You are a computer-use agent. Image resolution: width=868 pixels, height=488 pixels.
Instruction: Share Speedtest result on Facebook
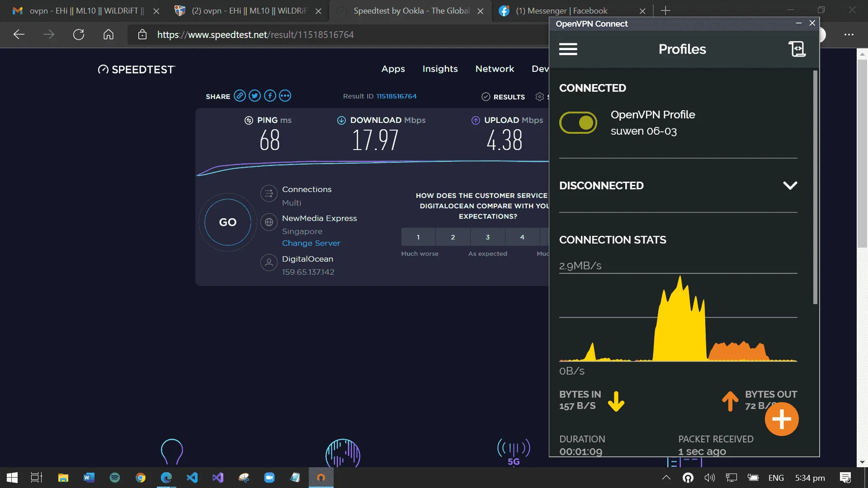270,96
